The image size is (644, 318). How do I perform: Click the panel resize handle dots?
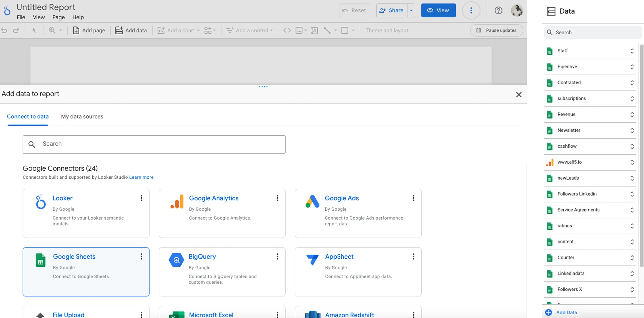263,87
